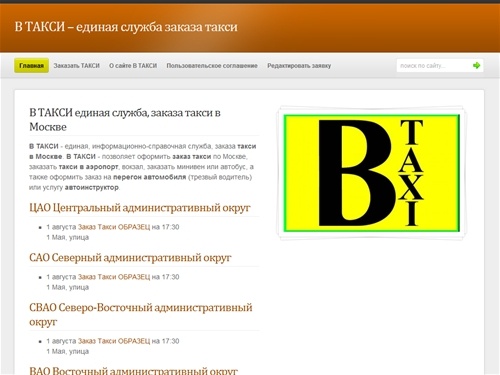Open ВАО Восточный административный округ heading
The height and width of the screenshot is (375, 500).
(x=133, y=370)
